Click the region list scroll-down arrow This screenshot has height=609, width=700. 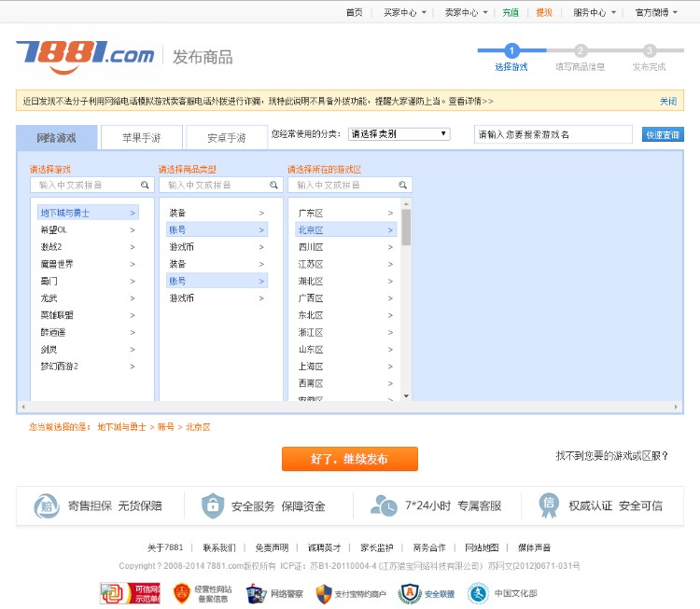tap(406, 395)
